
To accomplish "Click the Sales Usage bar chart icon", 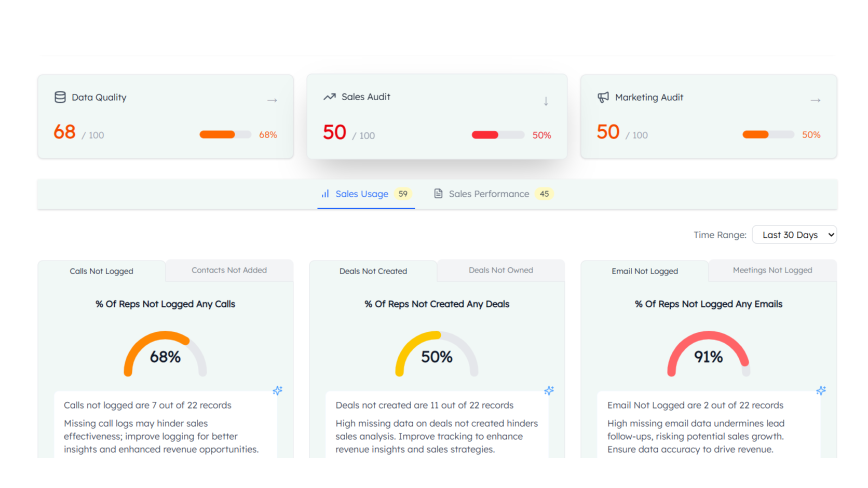I will point(325,194).
